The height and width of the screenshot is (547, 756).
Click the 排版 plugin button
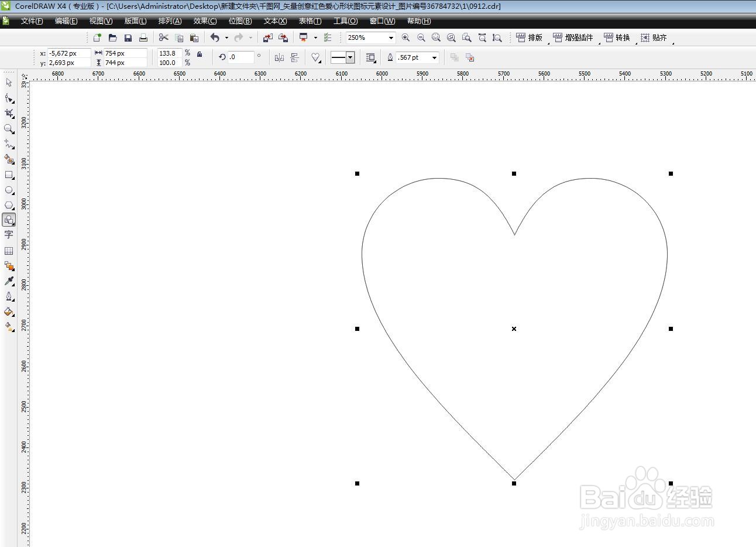530,37
